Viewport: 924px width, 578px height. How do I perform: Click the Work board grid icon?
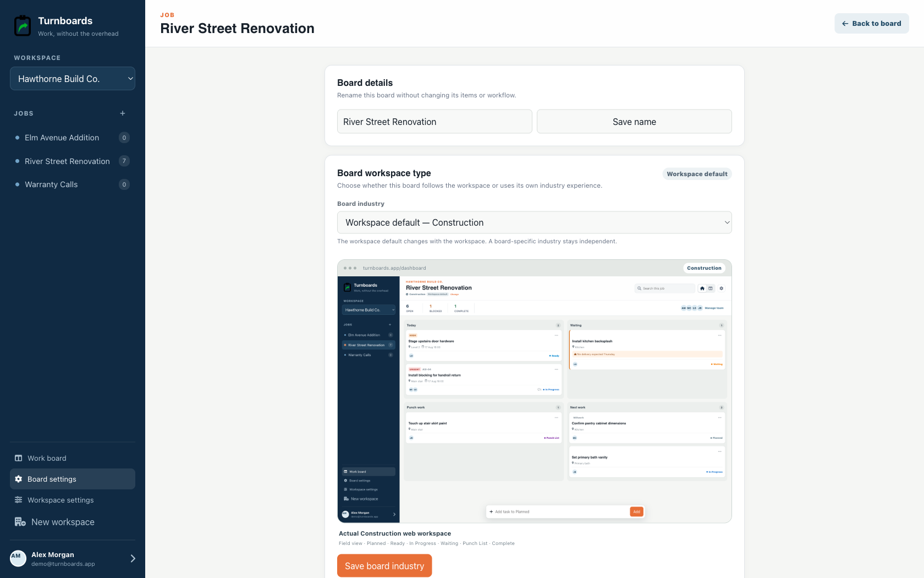click(19, 458)
